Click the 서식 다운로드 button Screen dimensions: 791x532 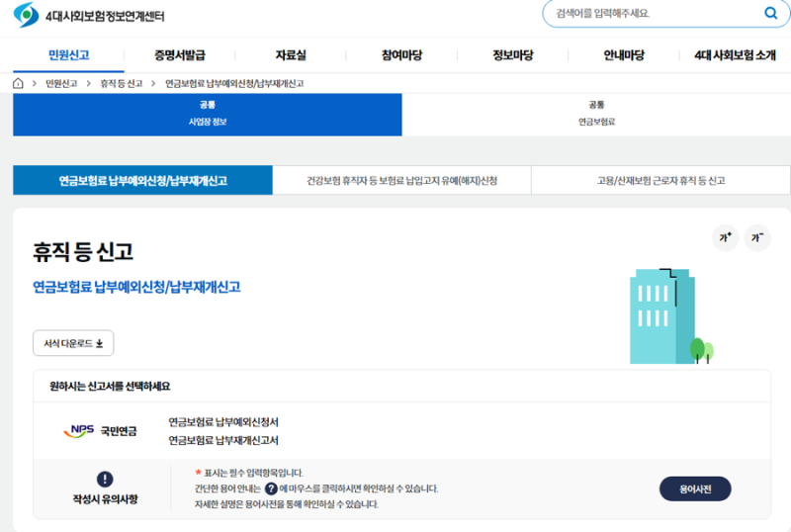pyautogui.click(x=73, y=343)
